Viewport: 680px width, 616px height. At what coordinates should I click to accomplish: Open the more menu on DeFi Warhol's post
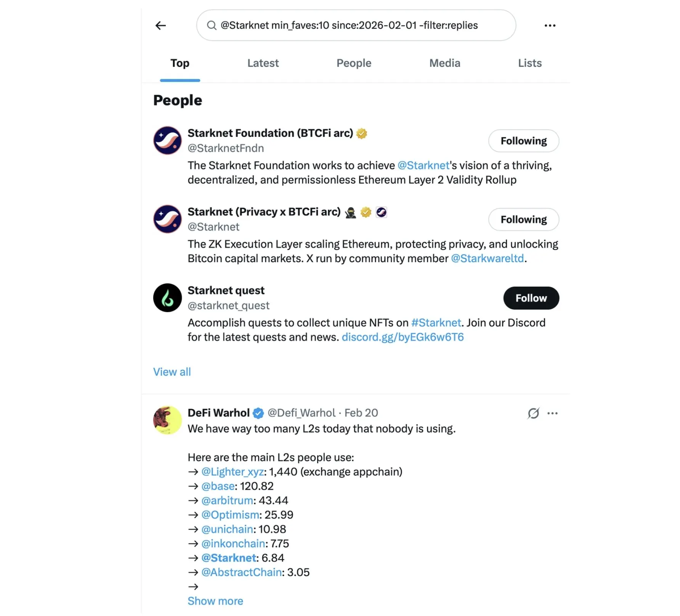pyautogui.click(x=552, y=413)
